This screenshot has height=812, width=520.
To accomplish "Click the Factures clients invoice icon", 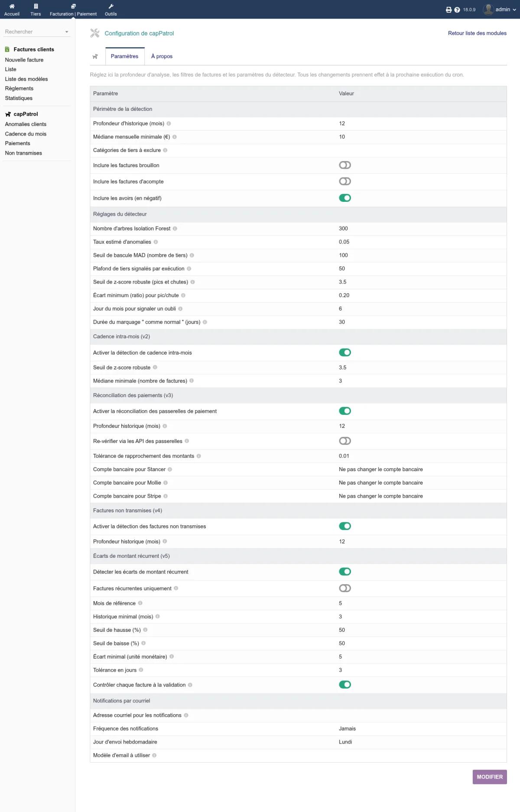I will point(7,49).
